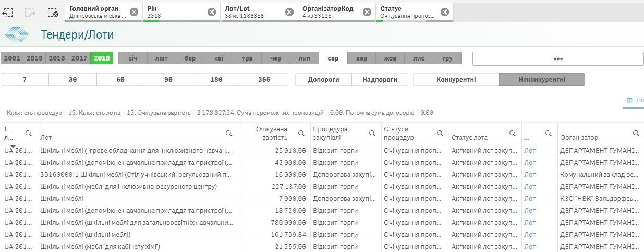Select the вер month tab
The height and width of the screenshot is (252, 644).
pos(361,58)
